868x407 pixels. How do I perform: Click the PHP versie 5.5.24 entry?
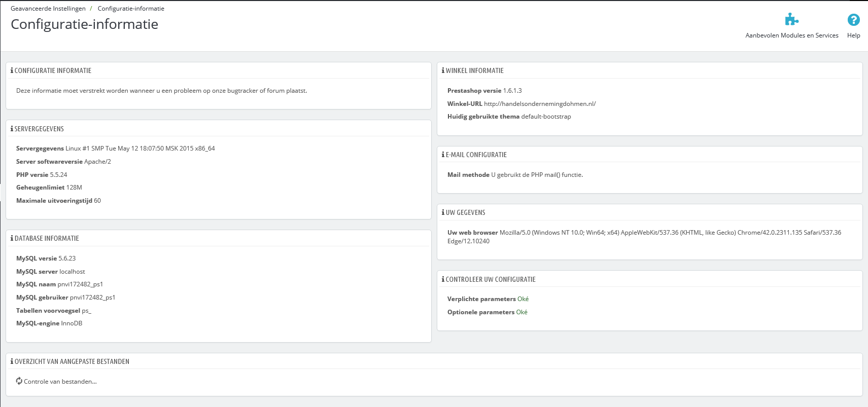[x=42, y=175]
